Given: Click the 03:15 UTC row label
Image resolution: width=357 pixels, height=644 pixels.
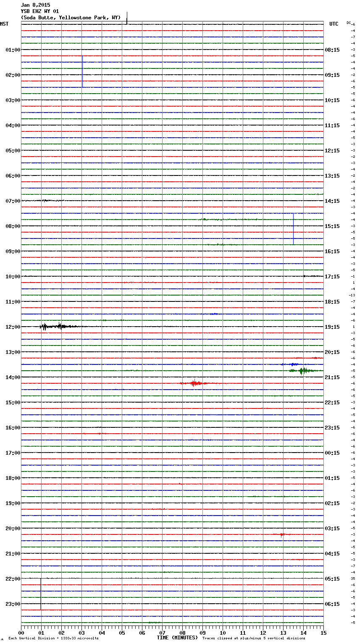Looking at the screenshot, I should [332, 529].
